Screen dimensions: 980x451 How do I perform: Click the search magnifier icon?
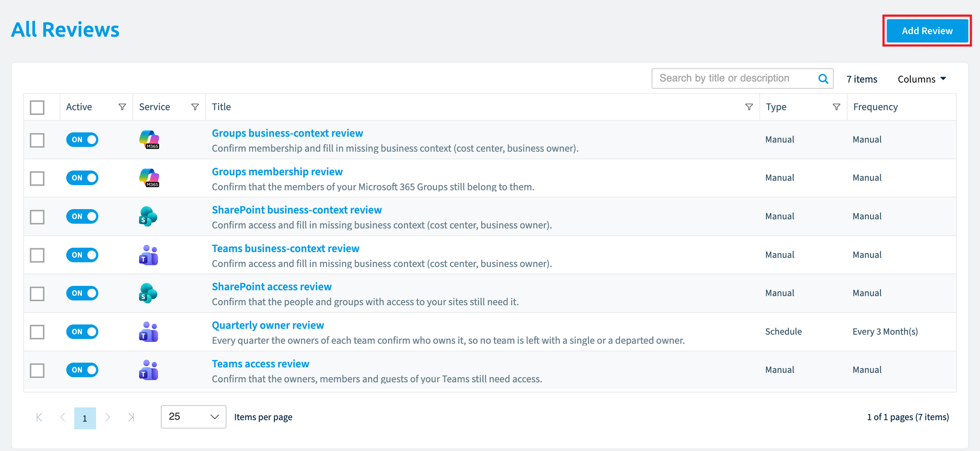coord(823,79)
